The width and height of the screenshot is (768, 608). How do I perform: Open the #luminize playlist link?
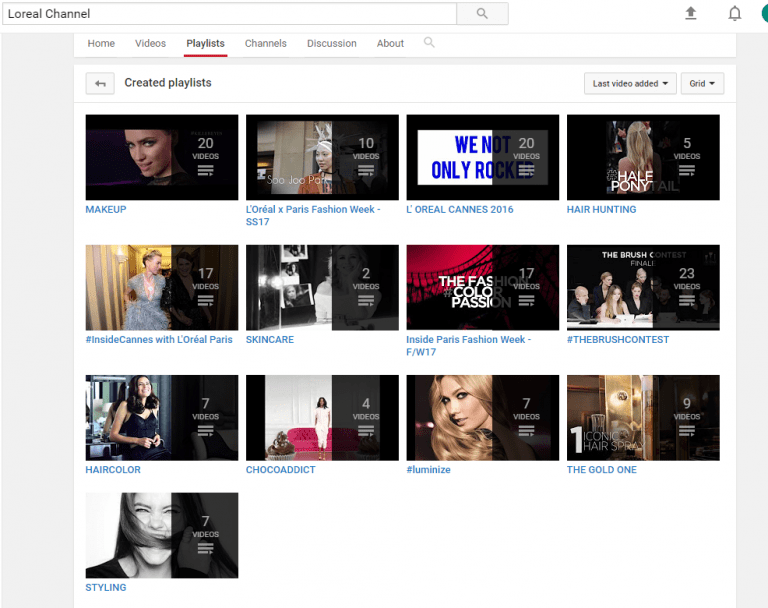pos(429,469)
